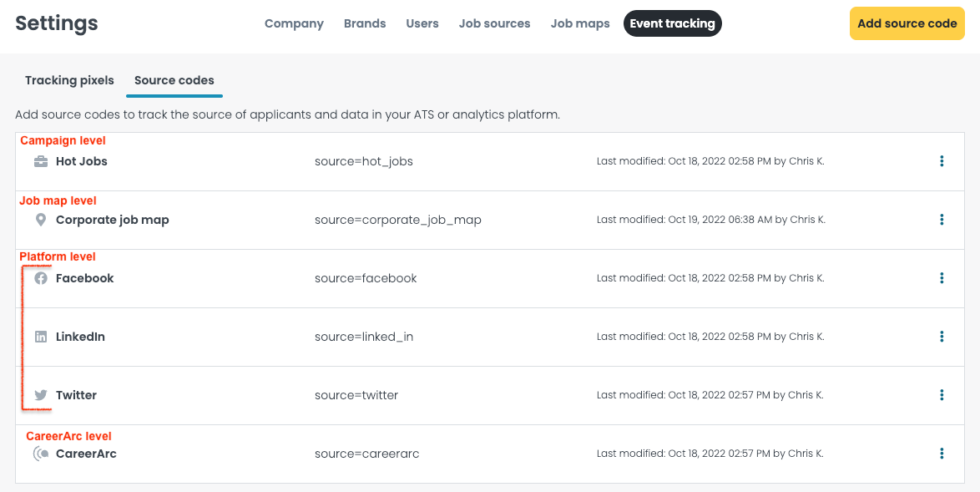Go to Company settings
The height and width of the screenshot is (492, 980).
click(x=294, y=23)
